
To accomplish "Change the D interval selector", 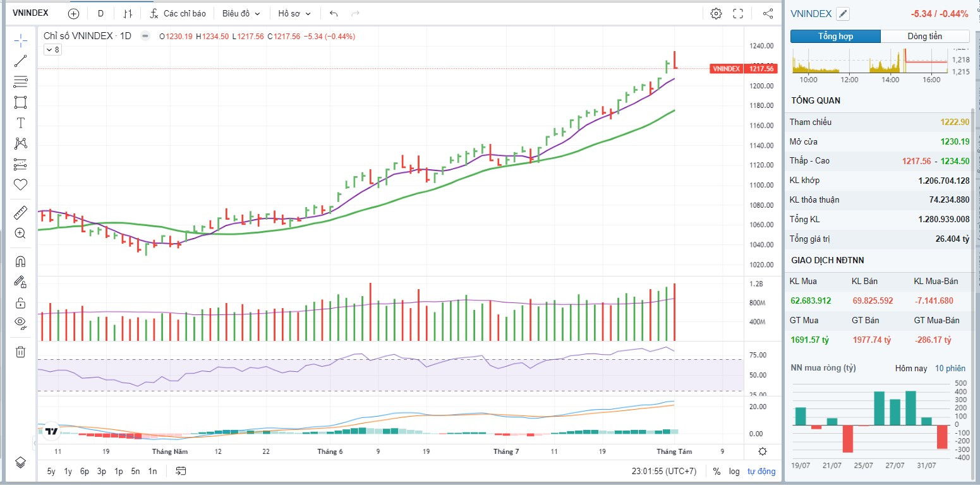I will coord(100,13).
